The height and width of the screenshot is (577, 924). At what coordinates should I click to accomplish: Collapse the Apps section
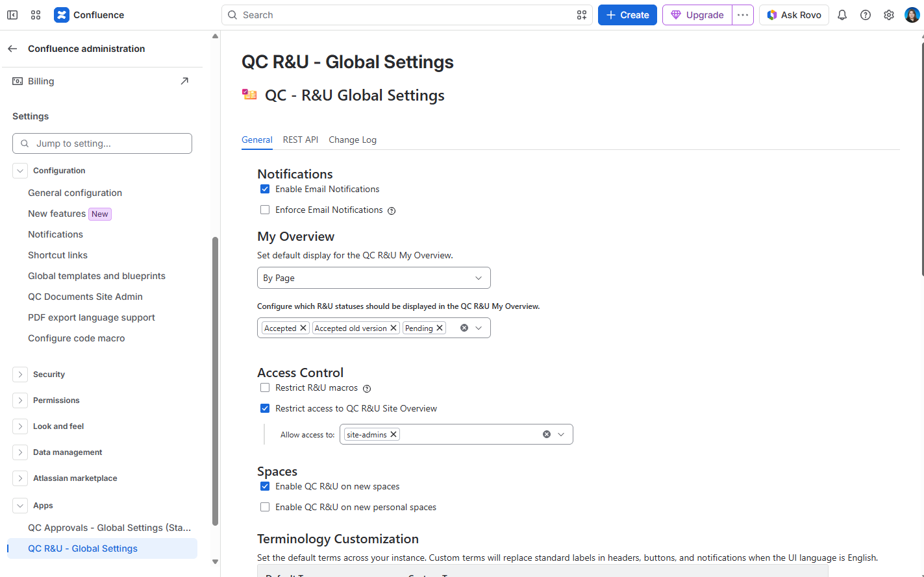(20, 506)
